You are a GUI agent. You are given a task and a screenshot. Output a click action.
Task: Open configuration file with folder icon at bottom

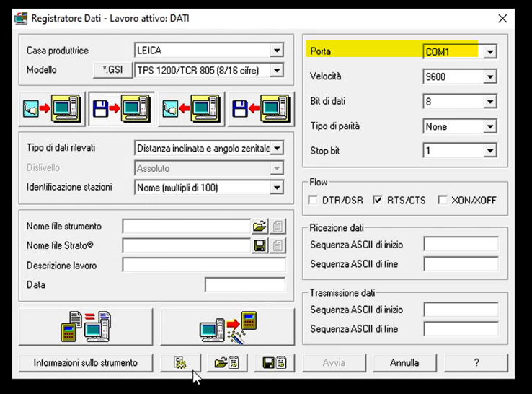point(227,362)
